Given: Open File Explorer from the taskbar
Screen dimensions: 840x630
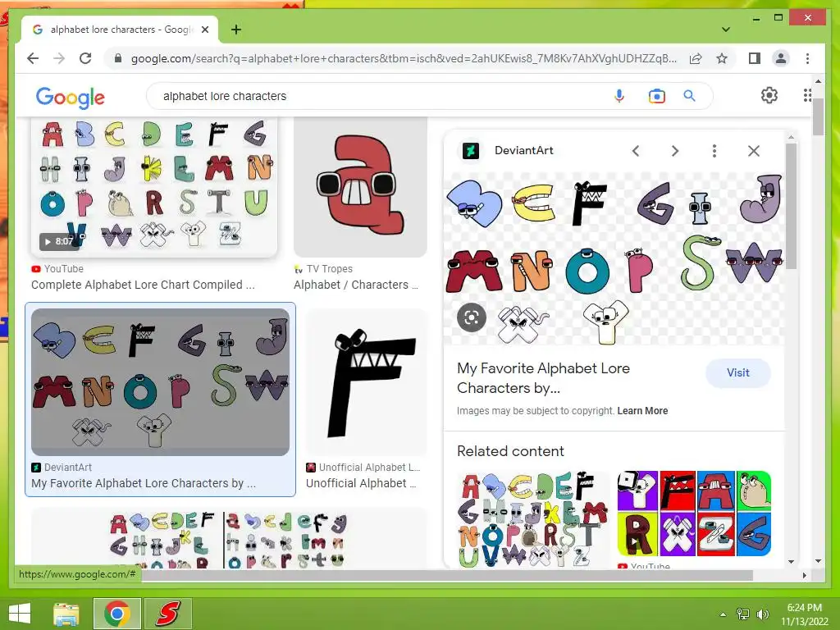Looking at the screenshot, I should click(66, 614).
